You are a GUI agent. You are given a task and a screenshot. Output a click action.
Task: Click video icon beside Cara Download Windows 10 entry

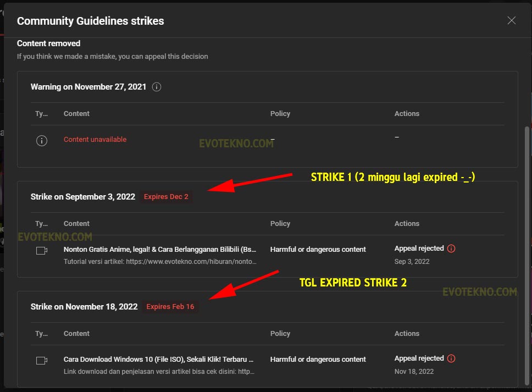(x=42, y=361)
